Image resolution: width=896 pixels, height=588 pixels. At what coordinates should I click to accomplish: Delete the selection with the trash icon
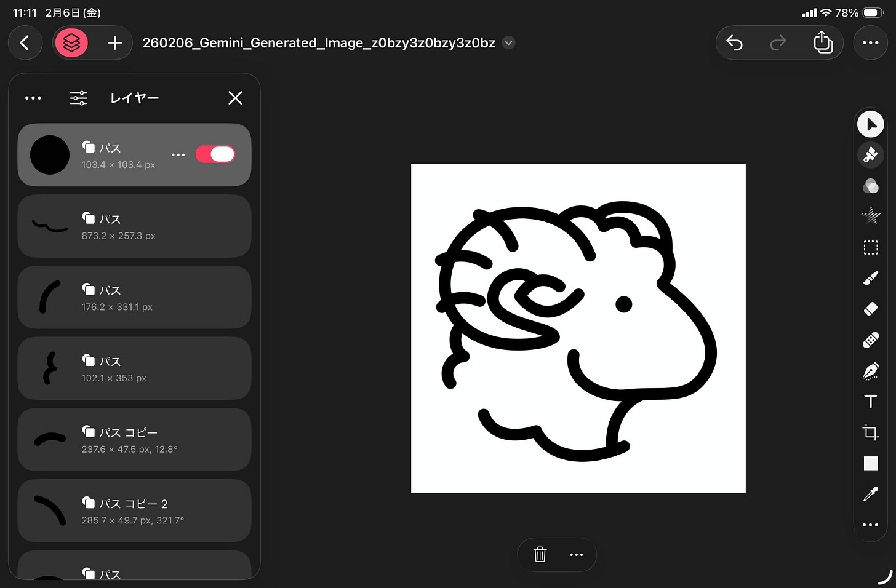click(x=540, y=554)
